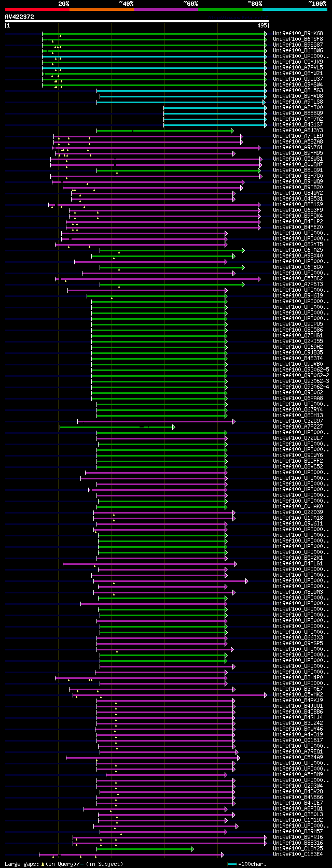Viewport: 332px width, 868px height.
Task: Click the UniRef100_Q2KI55 label
Action: pos(298,341)
